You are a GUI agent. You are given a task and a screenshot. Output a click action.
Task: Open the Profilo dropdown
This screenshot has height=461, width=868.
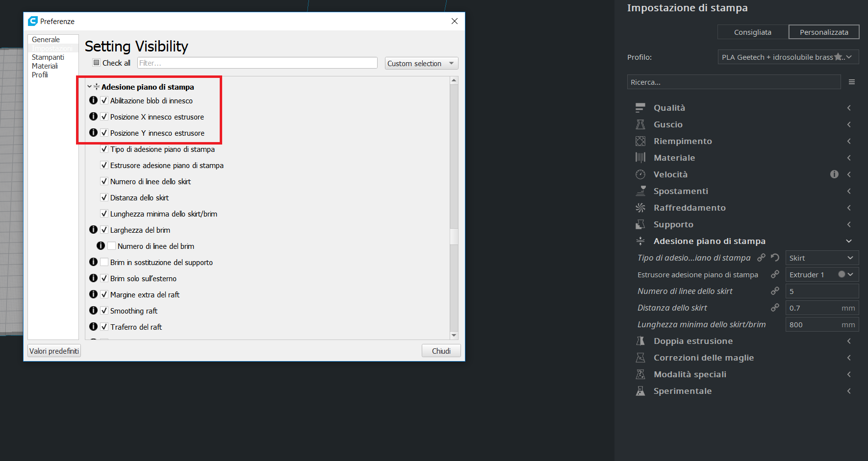pos(788,57)
